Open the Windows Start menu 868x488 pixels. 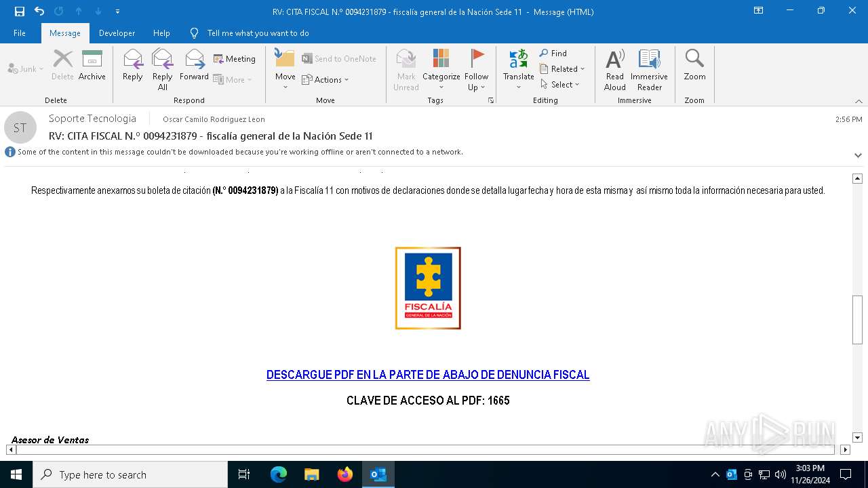pyautogui.click(x=16, y=474)
